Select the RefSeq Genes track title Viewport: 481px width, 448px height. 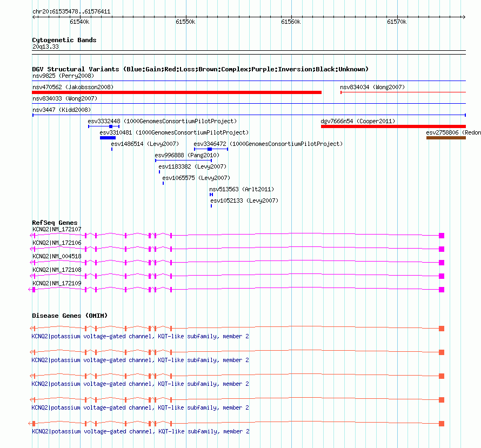tap(55, 223)
